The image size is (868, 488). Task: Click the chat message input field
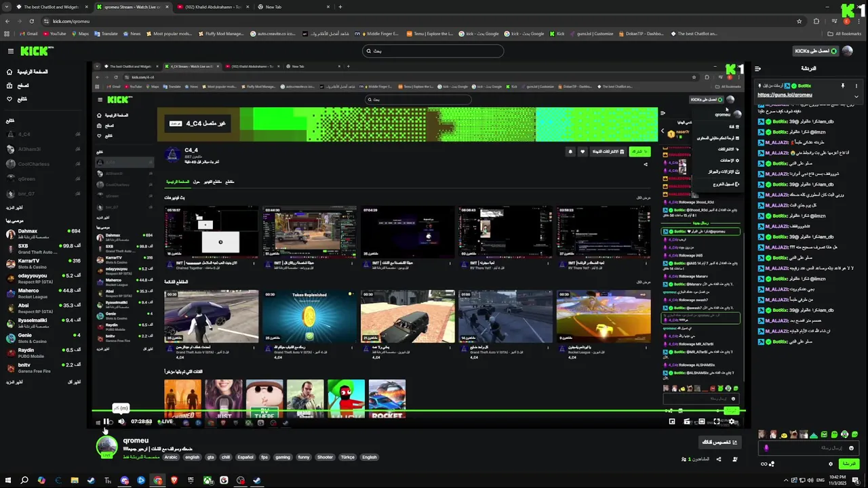coord(809,448)
